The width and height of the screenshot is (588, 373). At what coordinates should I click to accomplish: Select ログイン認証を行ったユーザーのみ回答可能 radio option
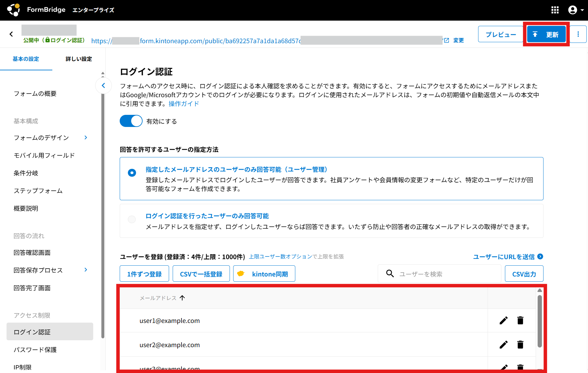(132, 219)
